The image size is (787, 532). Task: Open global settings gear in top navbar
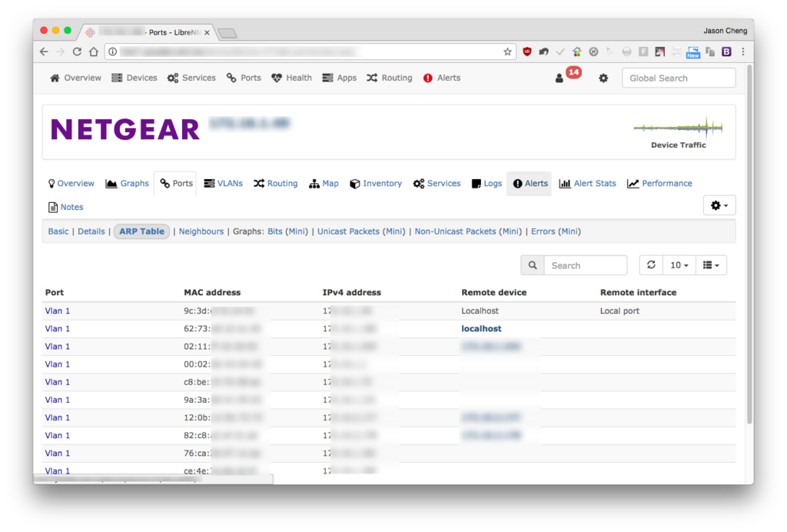tap(603, 78)
